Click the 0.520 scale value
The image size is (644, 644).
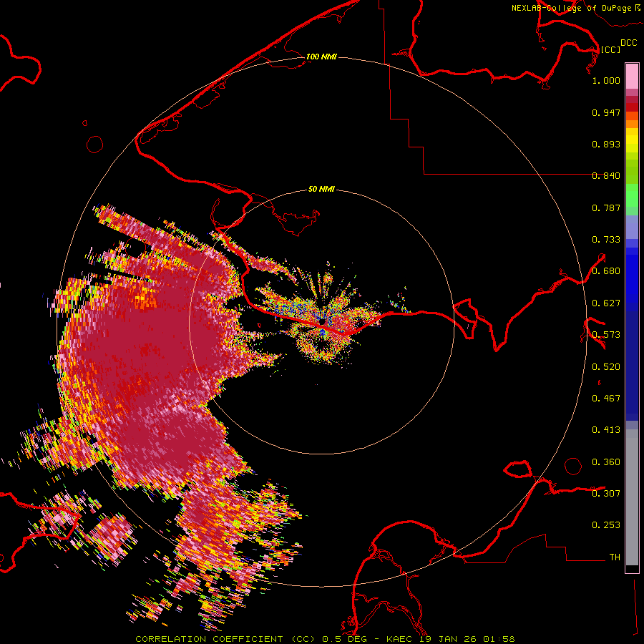[606, 367]
